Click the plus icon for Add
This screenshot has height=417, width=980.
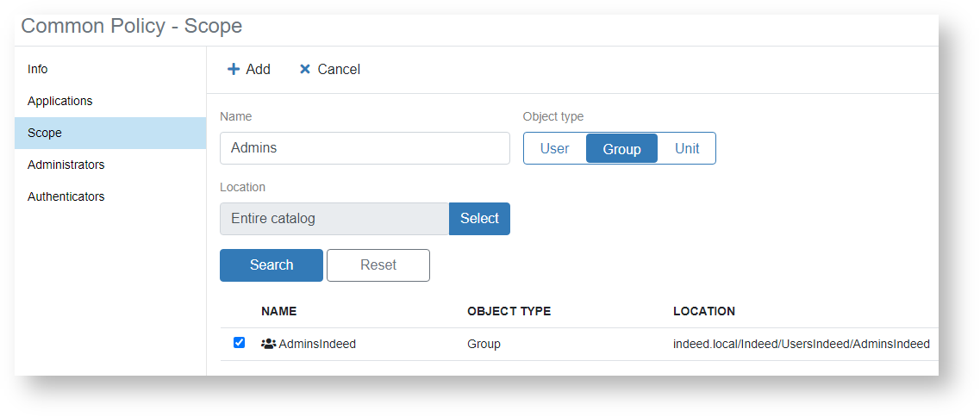(x=233, y=70)
